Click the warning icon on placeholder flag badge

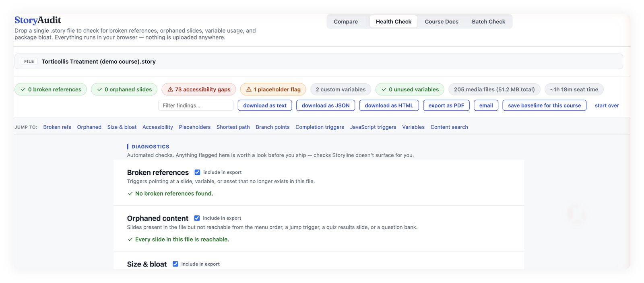[x=249, y=89]
